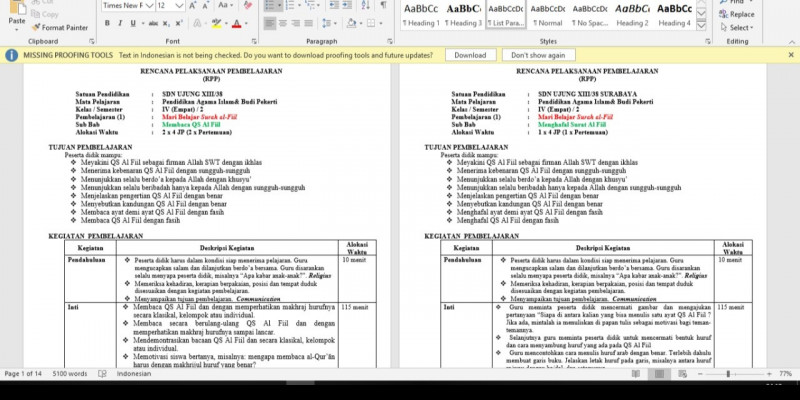Switch to Web Layout view

[x=683, y=374]
